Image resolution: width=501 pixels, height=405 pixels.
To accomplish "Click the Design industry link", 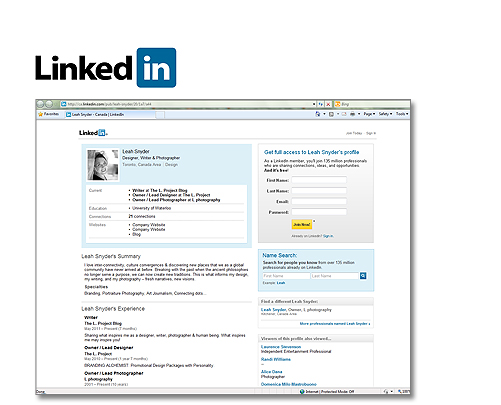I will pyautogui.click(x=171, y=165).
